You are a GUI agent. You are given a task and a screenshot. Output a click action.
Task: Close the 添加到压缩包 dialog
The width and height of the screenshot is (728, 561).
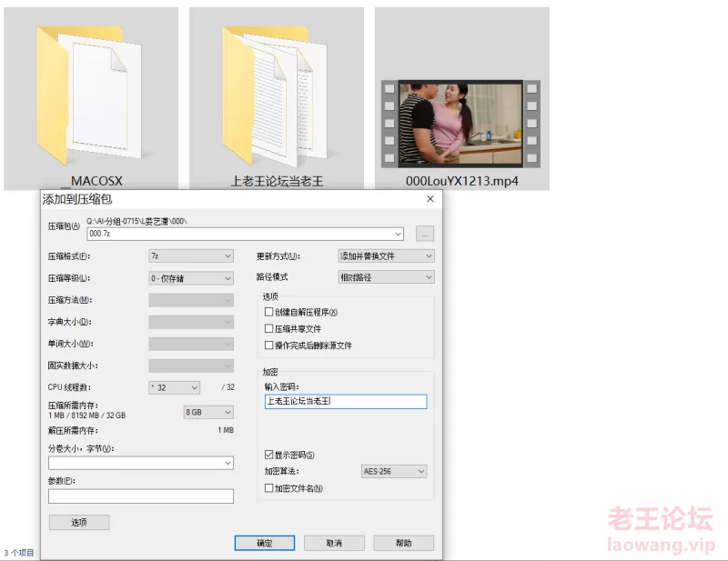pyautogui.click(x=430, y=199)
